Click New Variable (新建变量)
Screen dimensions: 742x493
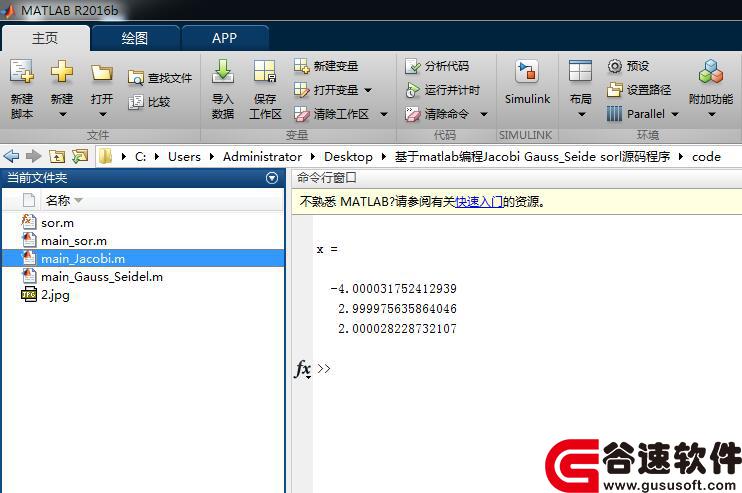[326, 66]
